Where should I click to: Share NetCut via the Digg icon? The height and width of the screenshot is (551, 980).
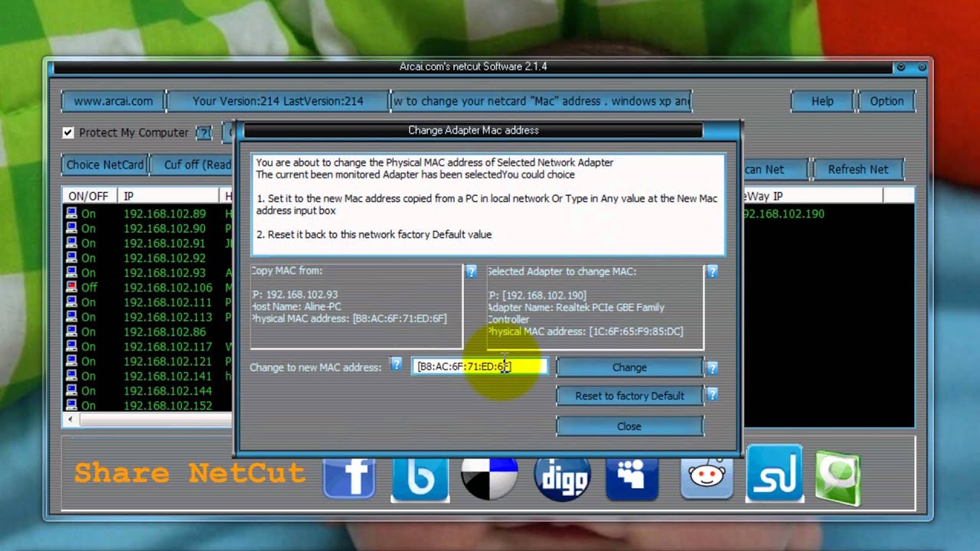point(563,478)
